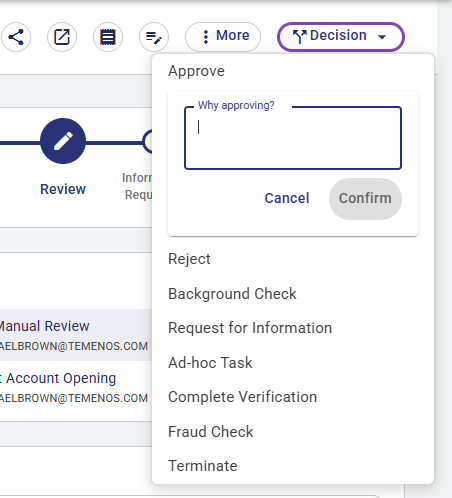Choose Reject from the decision menu
Screen dimensions: 452x498
click(x=293, y=259)
